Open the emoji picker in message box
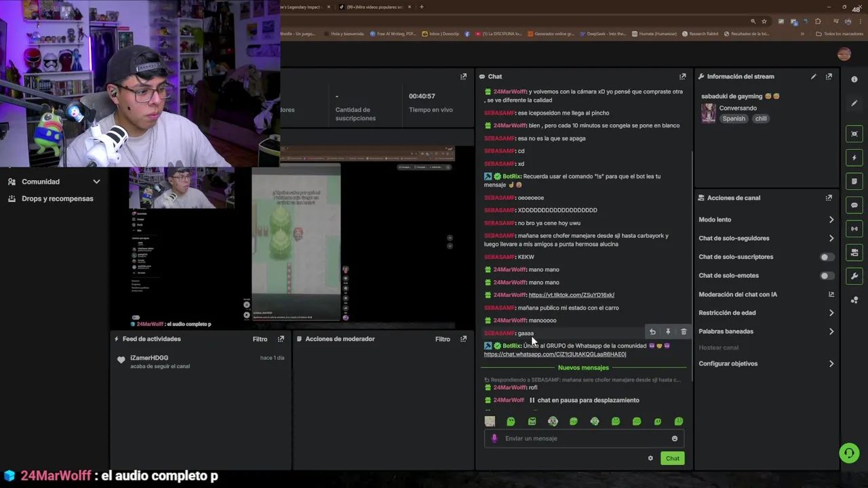The width and height of the screenshot is (868, 488). (674, 439)
